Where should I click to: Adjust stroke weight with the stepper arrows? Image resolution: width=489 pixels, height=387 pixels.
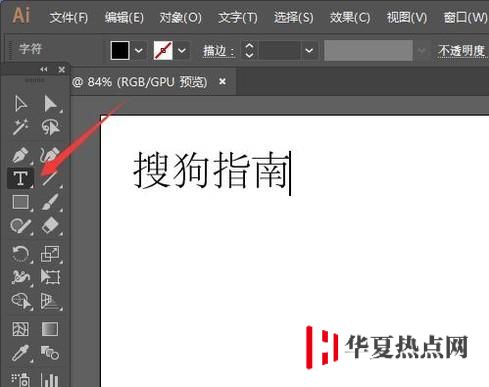[249, 51]
